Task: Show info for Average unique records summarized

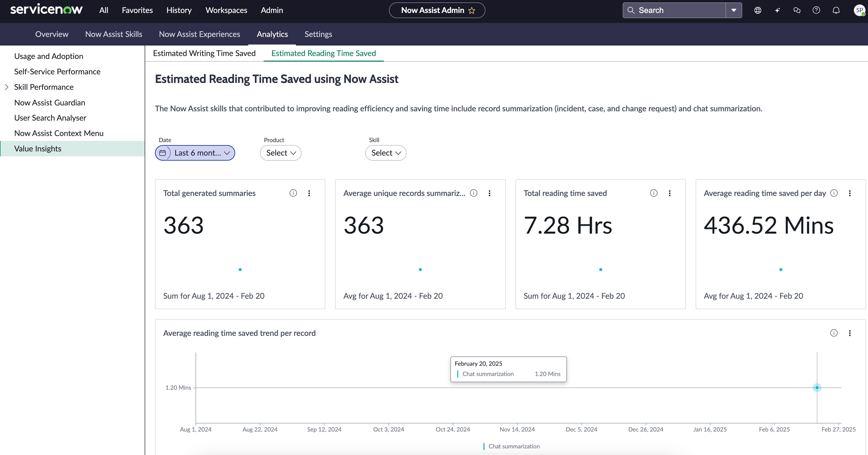Action: [x=473, y=193]
